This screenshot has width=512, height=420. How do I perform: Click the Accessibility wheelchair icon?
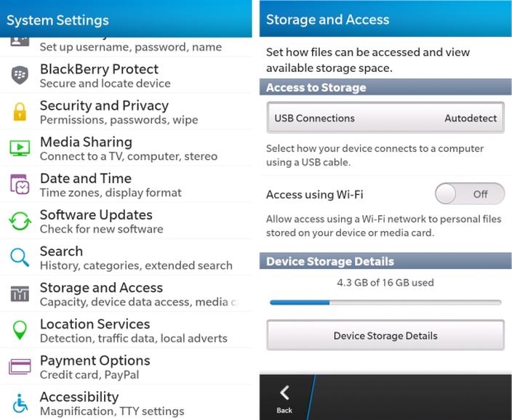coord(20,403)
